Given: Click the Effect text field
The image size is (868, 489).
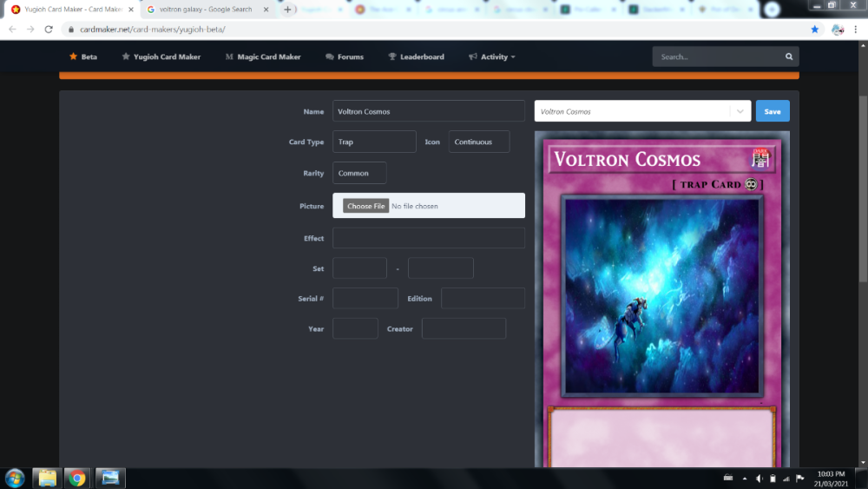Looking at the screenshot, I should pyautogui.click(x=428, y=238).
